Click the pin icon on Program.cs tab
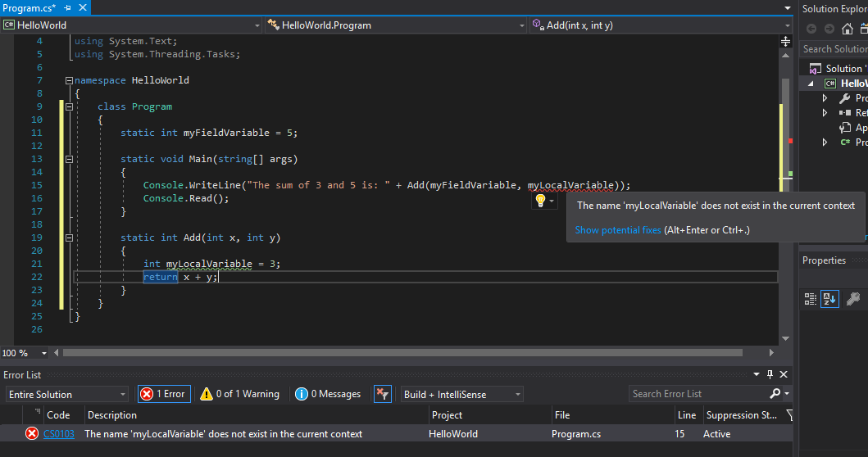 click(x=69, y=7)
